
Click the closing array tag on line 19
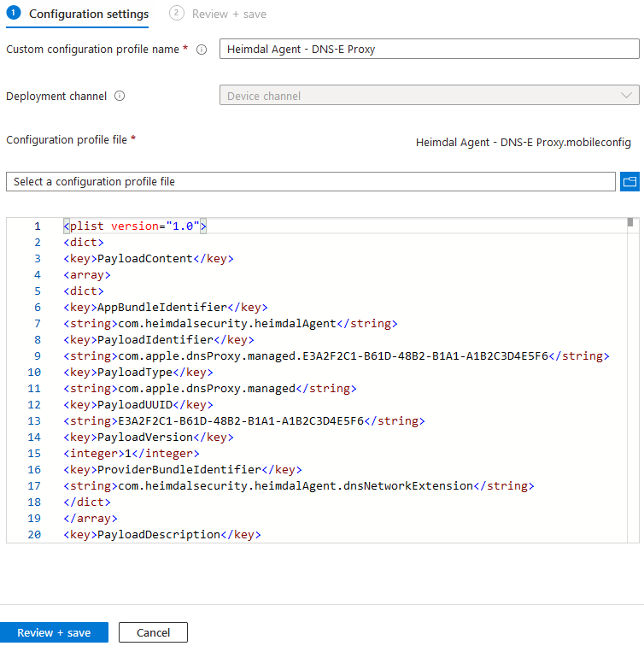[91, 519]
